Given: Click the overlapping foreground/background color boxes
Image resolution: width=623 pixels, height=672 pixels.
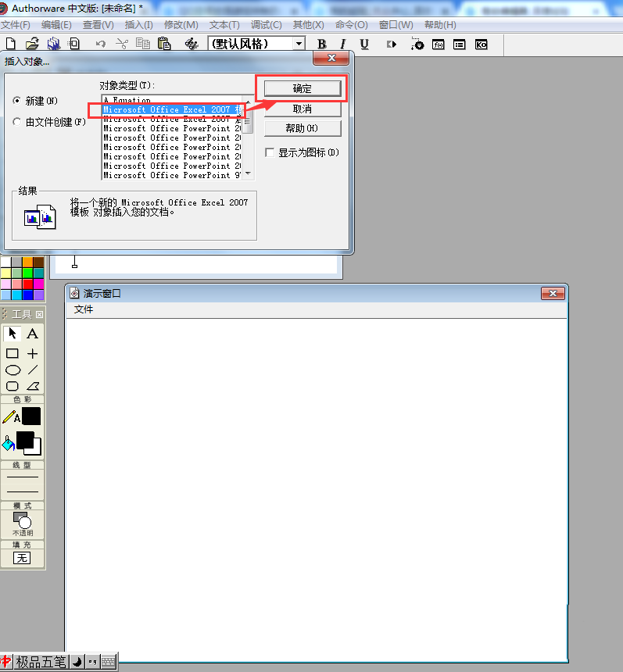Looking at the screenshot, I should (x=29, y=443).
